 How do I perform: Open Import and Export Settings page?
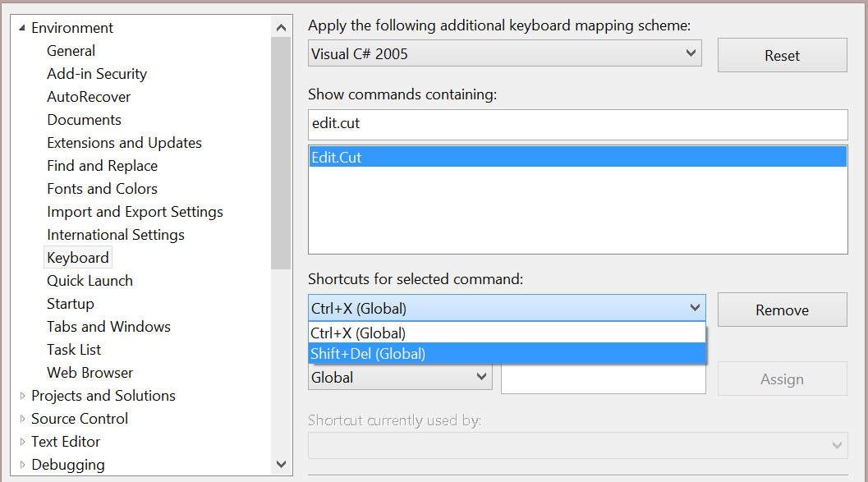135,212
